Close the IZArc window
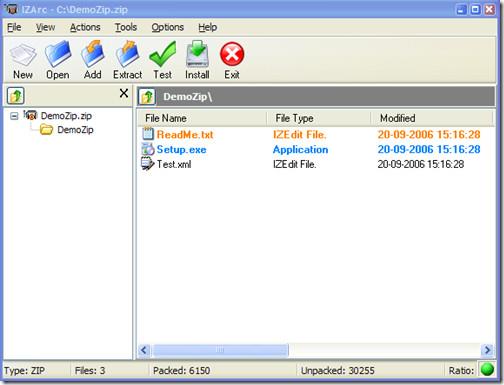 tap(490, 9)
